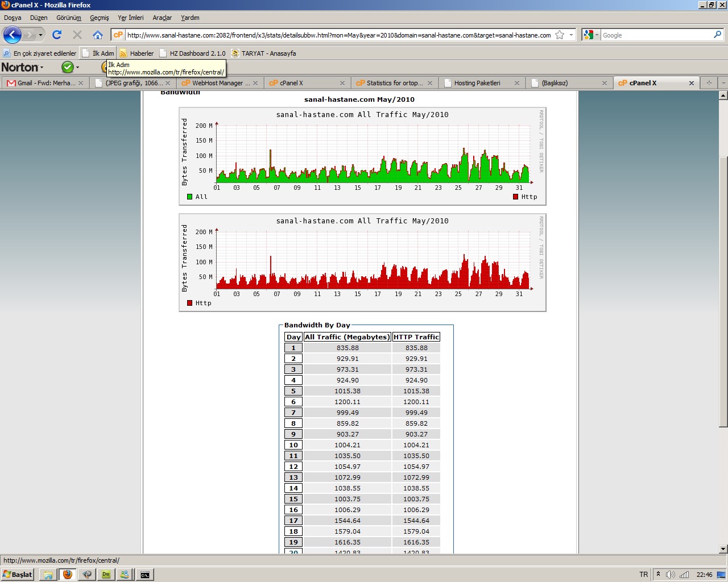The image size is (728, 582).
Task: Close the WebHost Manager tab
Action: coord(255,83)
